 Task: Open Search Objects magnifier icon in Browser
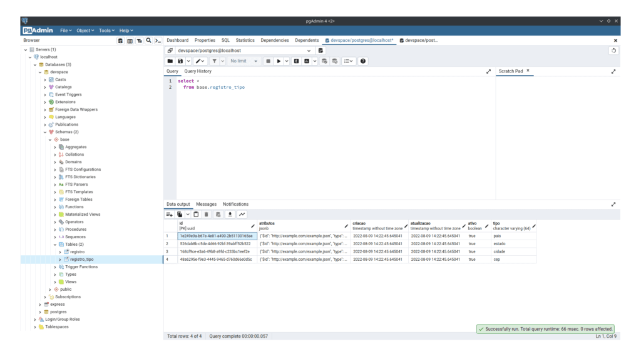(x=149, y=41)
